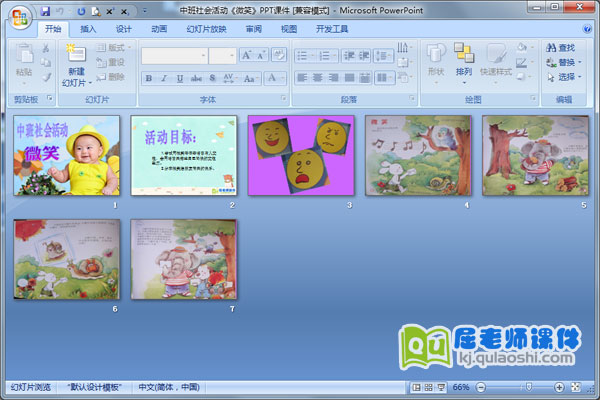Open the 字体 font dialog launcher

click(x=284, y=99)
